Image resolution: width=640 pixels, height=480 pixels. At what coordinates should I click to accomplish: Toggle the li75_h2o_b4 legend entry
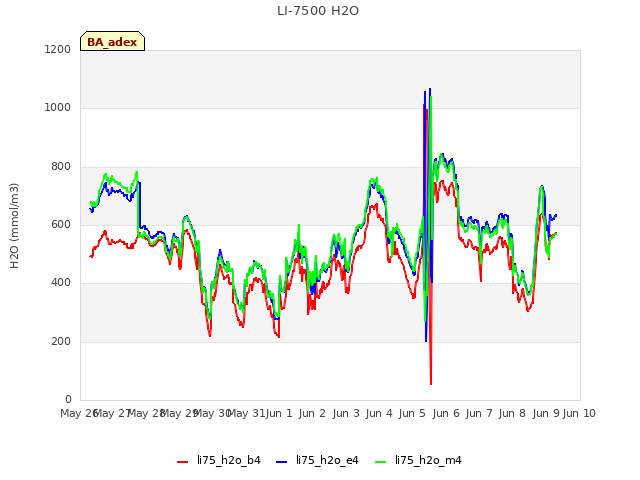coord(219,460)
